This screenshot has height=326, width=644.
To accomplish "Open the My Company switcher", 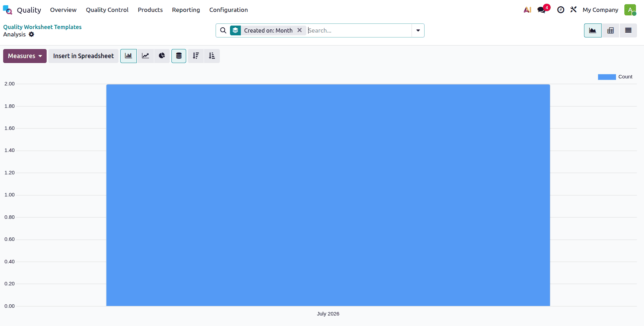I will tap(600, 10).
